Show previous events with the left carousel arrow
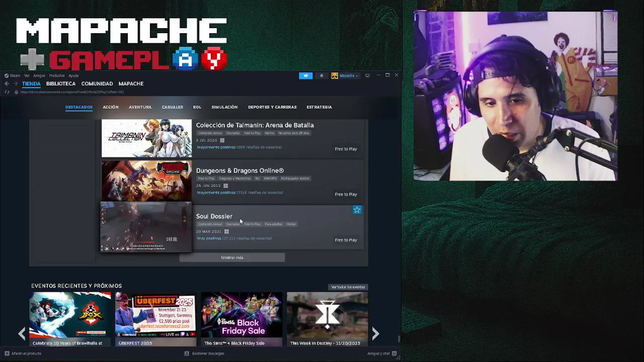644x362 pixels. [x=22, y=333]
